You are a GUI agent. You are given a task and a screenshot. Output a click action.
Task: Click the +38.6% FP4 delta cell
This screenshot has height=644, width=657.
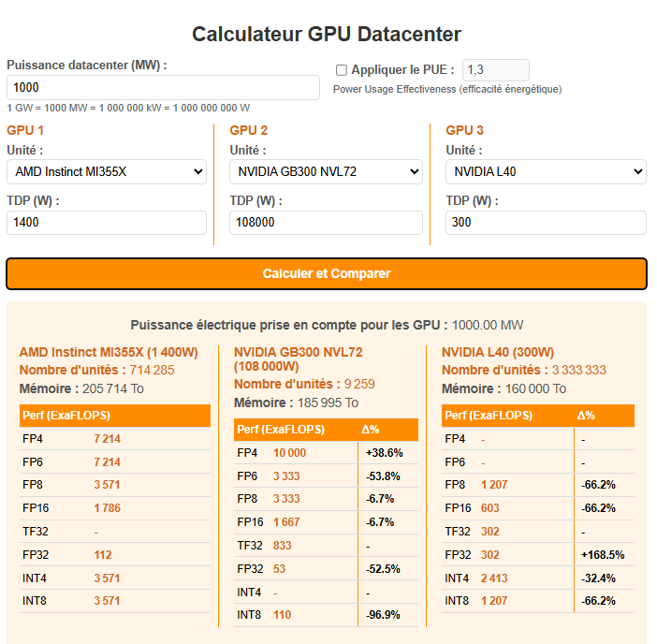point(385,453)
